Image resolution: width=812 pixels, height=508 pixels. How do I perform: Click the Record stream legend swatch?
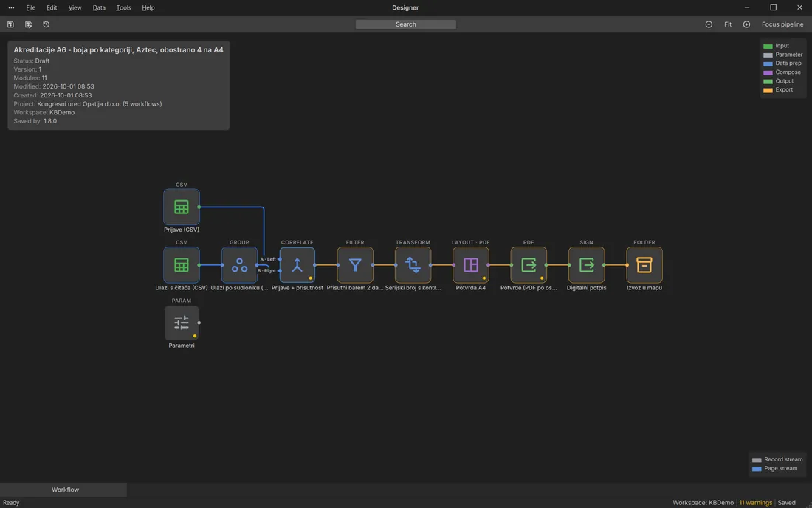757,460
